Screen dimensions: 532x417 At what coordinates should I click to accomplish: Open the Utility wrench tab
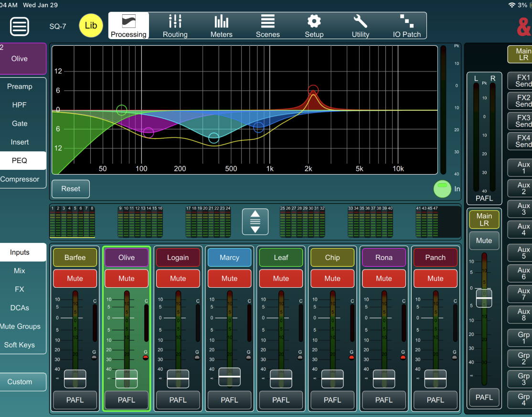(361, 26)
